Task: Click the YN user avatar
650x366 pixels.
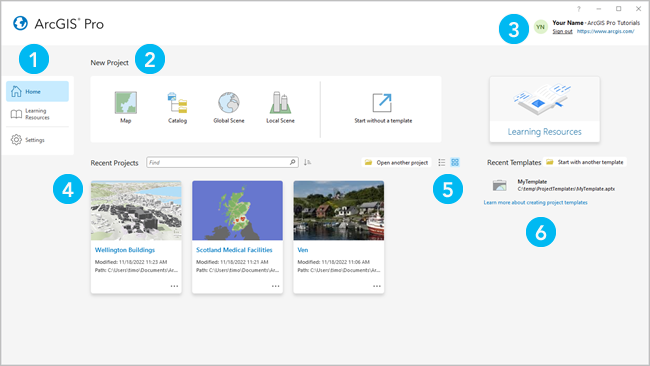Action: 541,27
